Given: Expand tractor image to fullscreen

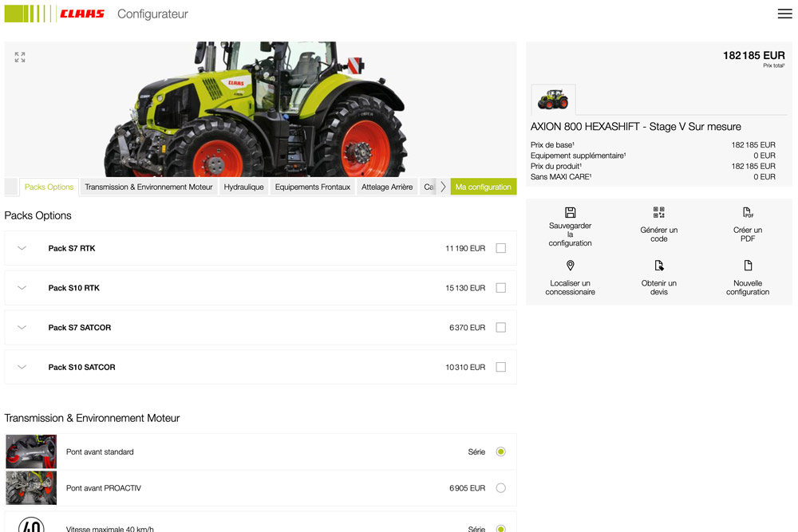Looking at the screenshot, I should tap(20, 57).
